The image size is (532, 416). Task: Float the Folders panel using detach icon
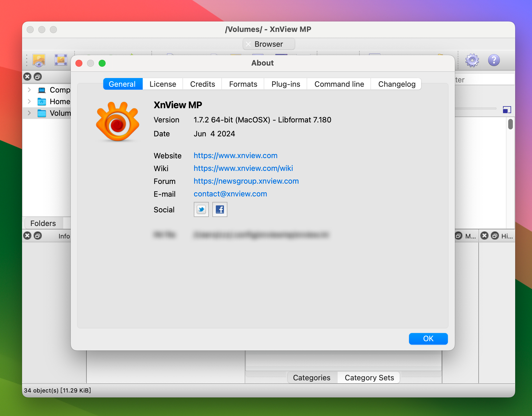(x=38, y=77)
